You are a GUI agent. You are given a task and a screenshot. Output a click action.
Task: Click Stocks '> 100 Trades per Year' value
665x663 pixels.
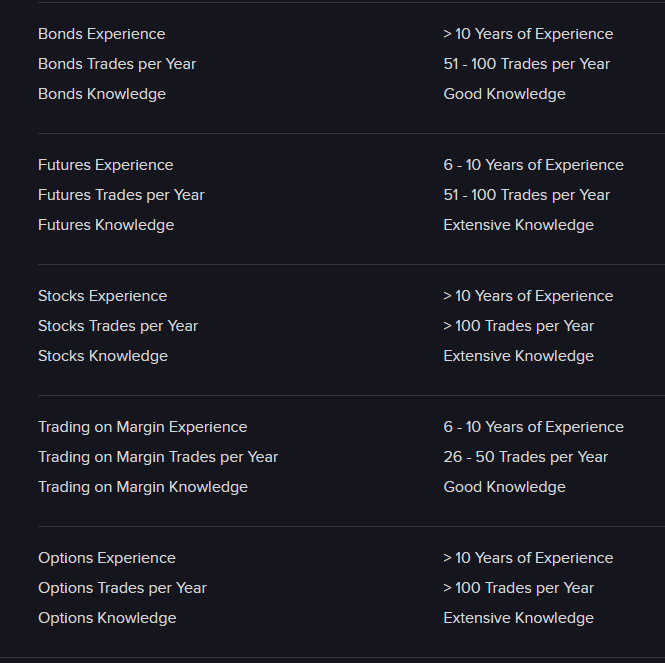518,326
